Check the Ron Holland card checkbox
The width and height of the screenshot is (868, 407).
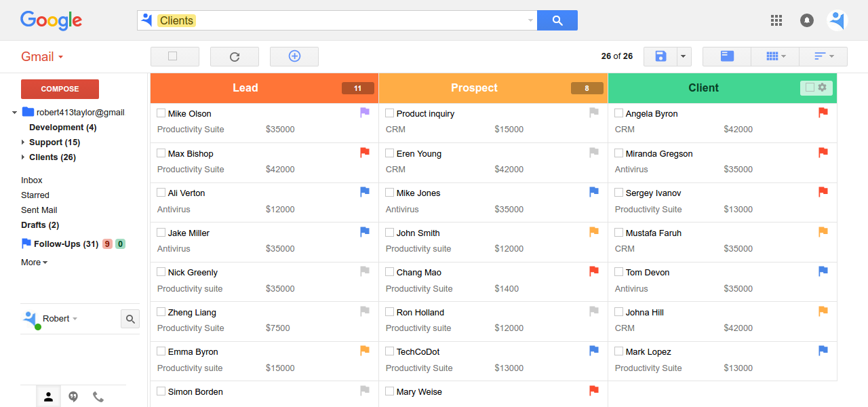(390, 312)
